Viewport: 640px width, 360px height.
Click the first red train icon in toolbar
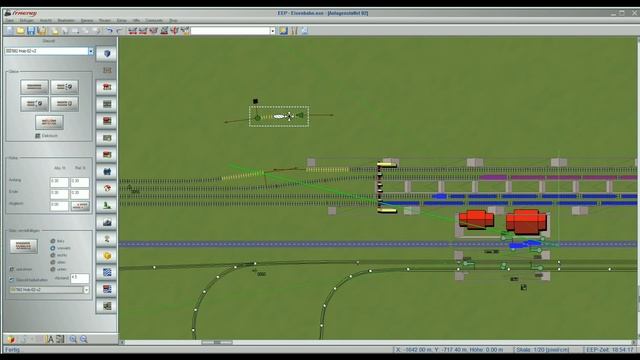tap(132, 31)
